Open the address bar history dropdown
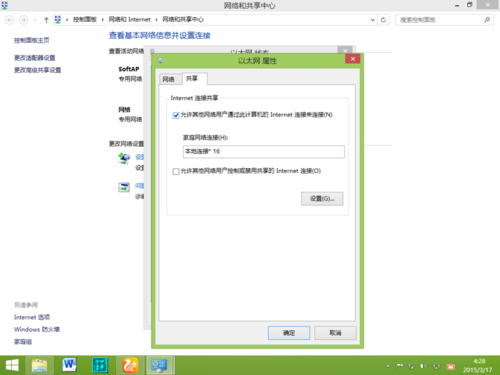Viewport: 500px width, 375px height. [373, 20]
